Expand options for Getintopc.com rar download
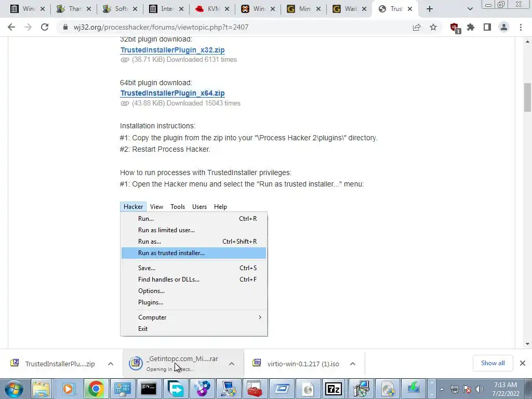 click(232, 364)
